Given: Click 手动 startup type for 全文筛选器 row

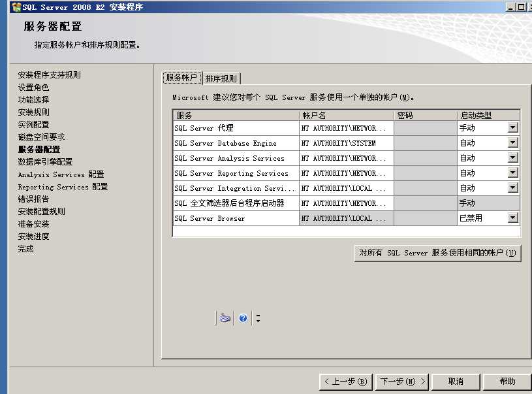Looking at the screenshot, I should point(488,203).
